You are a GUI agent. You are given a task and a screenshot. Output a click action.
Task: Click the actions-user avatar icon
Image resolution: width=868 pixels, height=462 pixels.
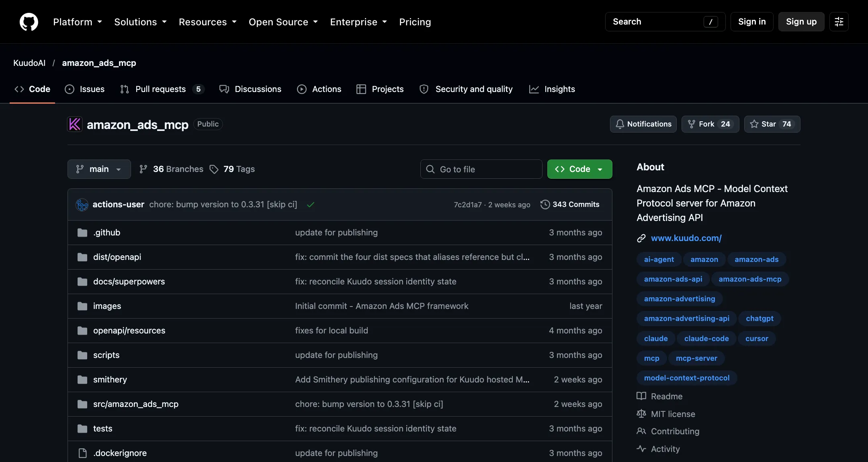click(82, 204)
